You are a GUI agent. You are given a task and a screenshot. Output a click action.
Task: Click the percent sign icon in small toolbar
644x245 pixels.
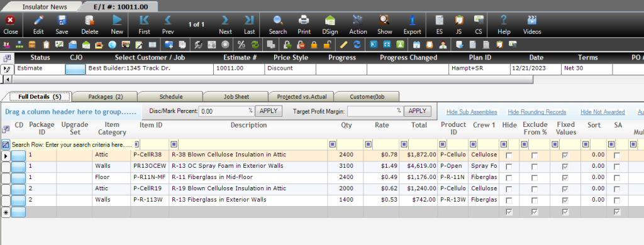[241, 45]
